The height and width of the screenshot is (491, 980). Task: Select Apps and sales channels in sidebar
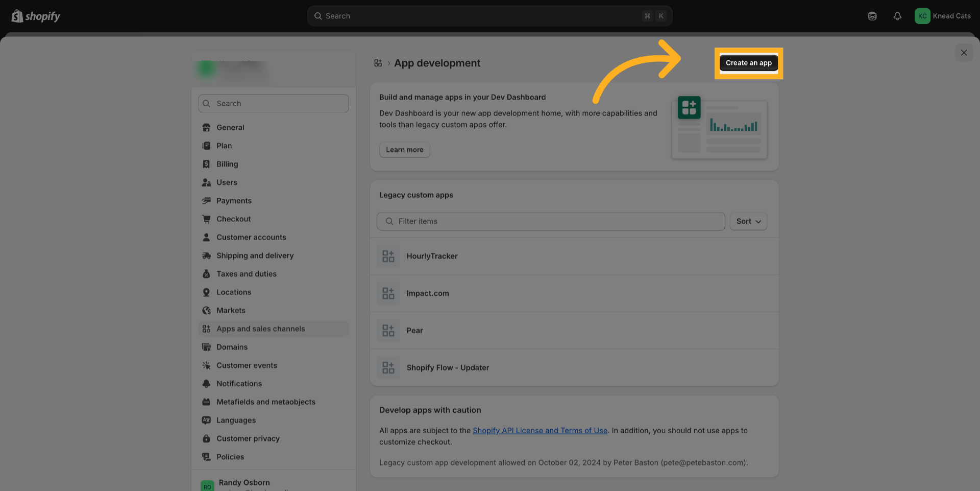click(x=260, y=329)
